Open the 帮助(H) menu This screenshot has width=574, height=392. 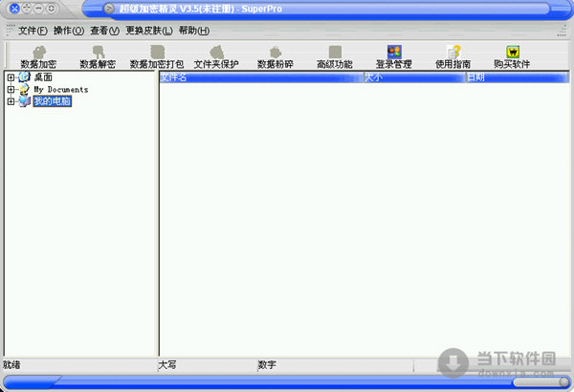pyautogui.click(x=194, y=31)
